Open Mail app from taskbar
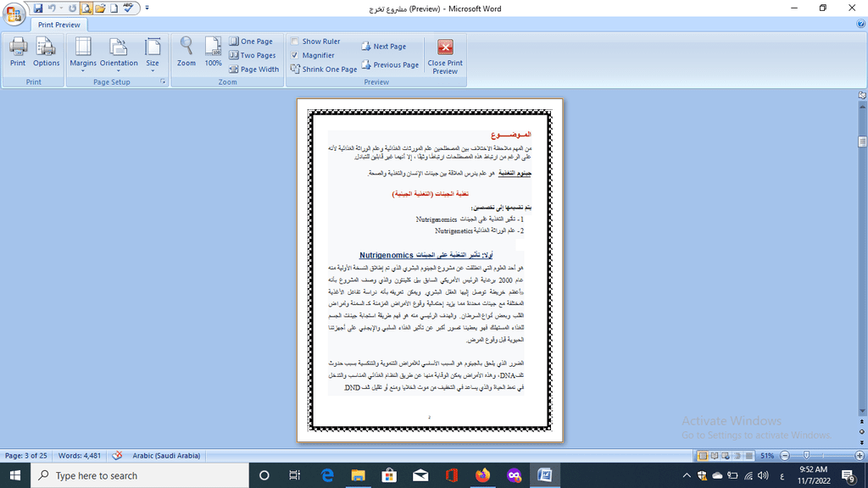 pos(420,475)
